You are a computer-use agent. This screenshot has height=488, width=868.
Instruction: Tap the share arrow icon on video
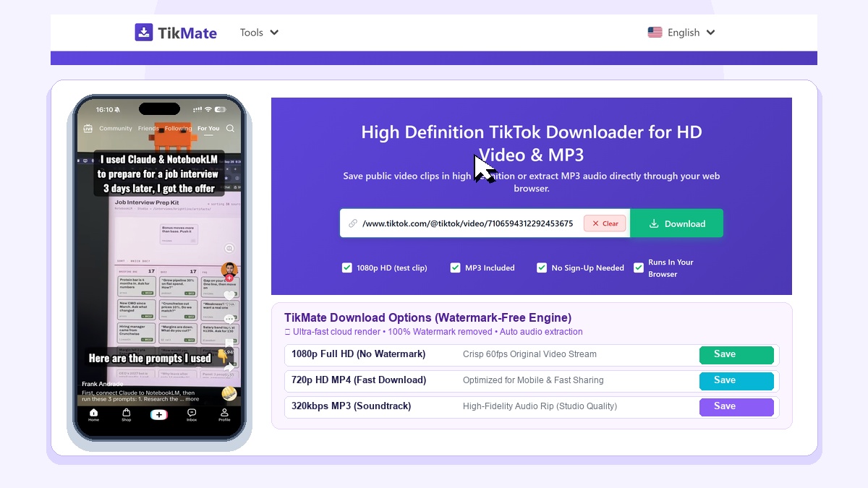point(229,368)
